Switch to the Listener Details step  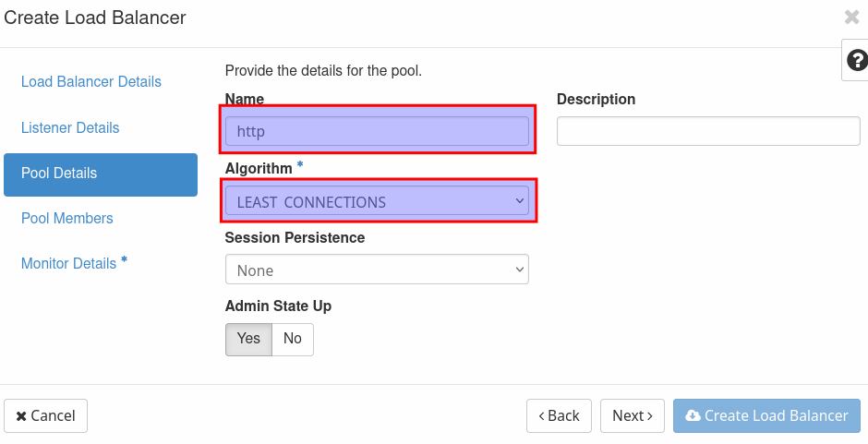click(x=70, y=127)
